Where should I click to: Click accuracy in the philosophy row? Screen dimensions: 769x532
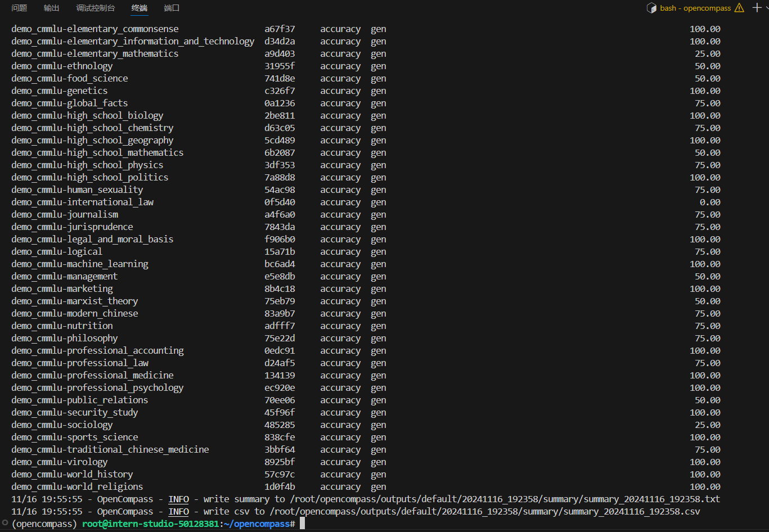(x=340, y=338)
